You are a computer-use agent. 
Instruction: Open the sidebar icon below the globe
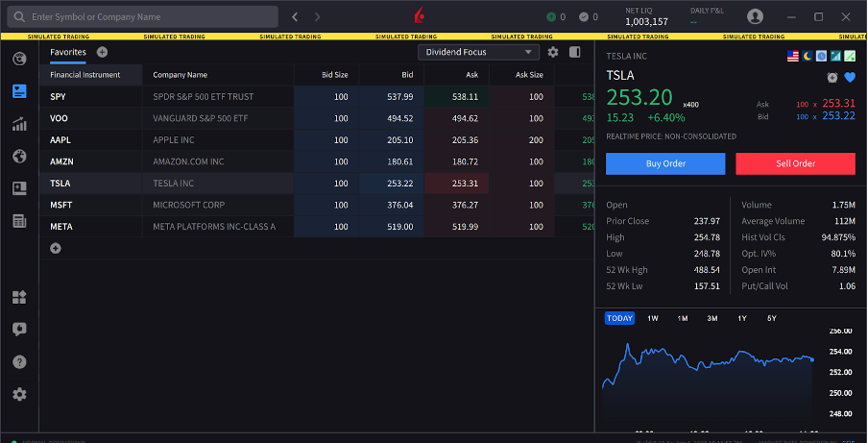pyautogui.click(x=19, y=189)
